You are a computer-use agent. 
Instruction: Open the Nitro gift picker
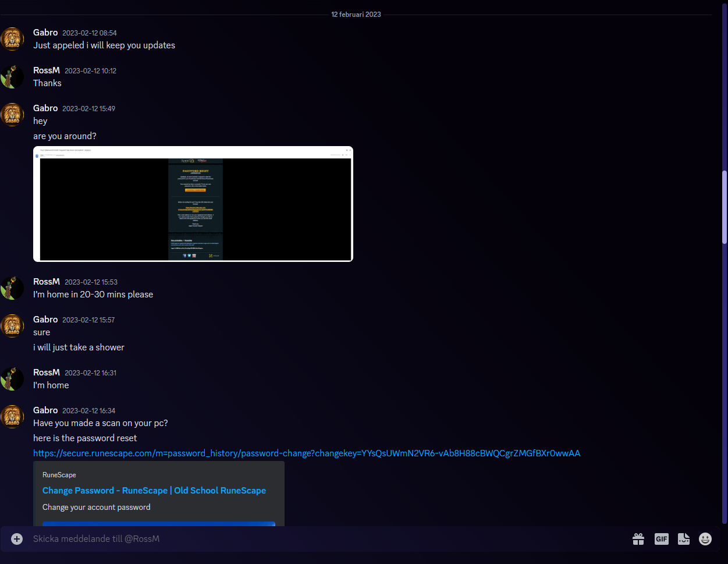[x=638, y=538]
